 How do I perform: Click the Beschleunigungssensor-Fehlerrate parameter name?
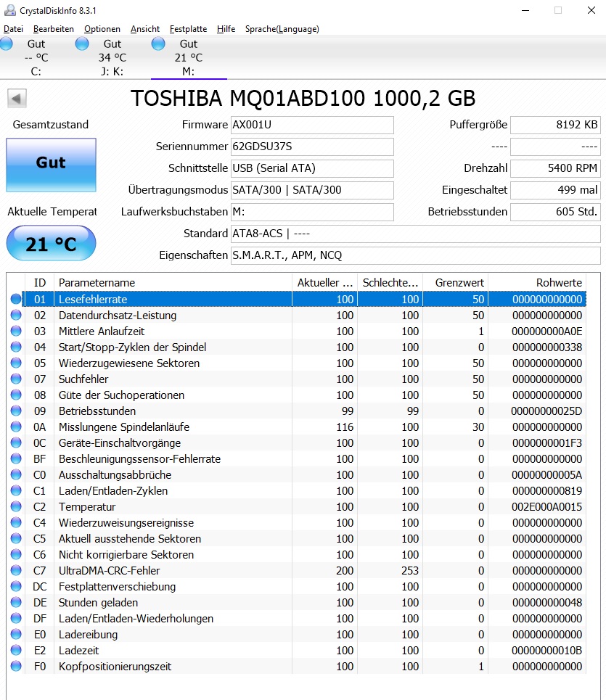(140, 459)
